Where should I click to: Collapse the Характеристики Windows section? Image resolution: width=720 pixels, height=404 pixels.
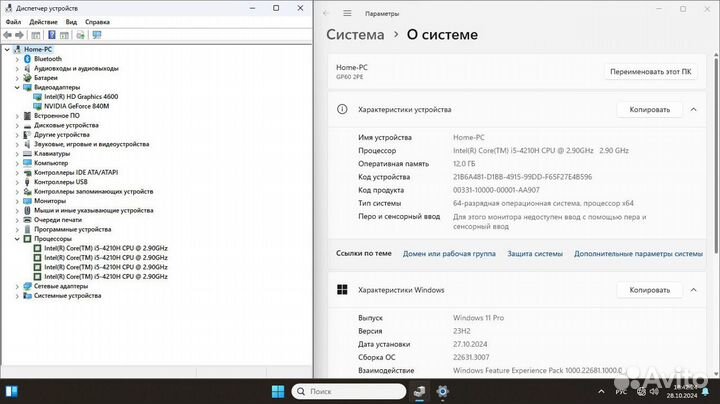tap(693, 290)
